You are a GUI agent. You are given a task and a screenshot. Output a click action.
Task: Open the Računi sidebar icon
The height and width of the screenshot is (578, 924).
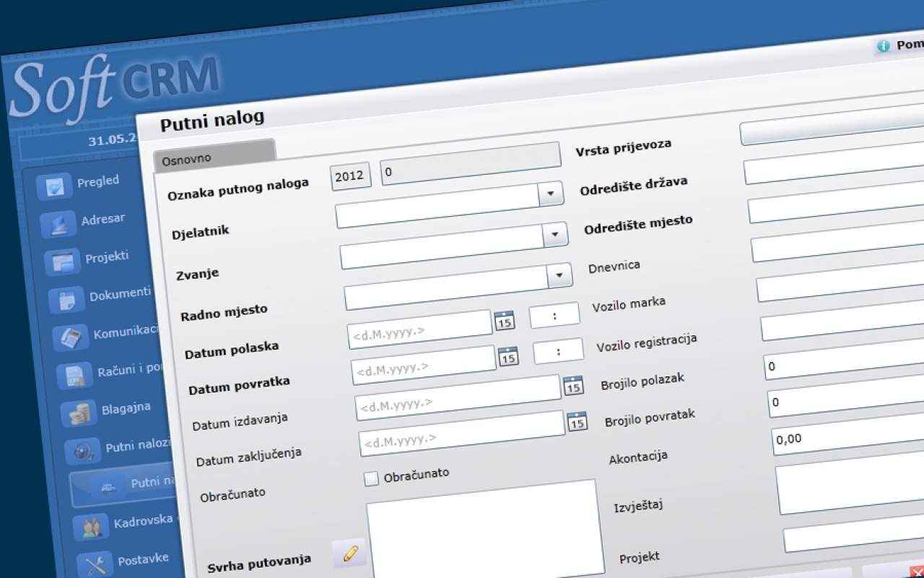(74, 376)
